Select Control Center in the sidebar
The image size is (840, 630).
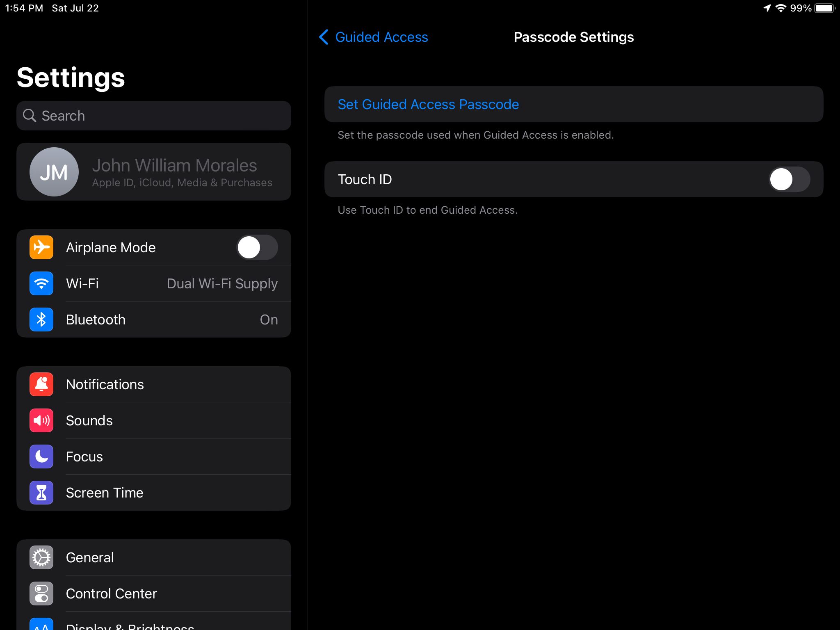point(112,593)
